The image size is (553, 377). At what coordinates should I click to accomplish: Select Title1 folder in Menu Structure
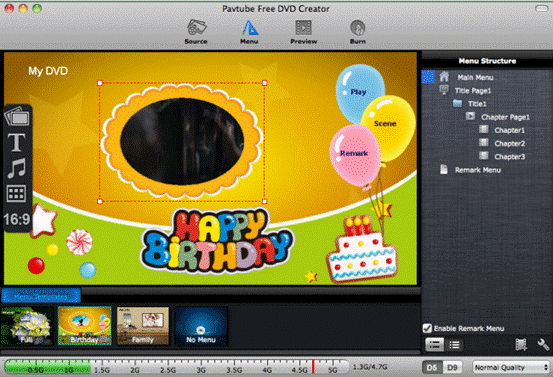point(477,104)
